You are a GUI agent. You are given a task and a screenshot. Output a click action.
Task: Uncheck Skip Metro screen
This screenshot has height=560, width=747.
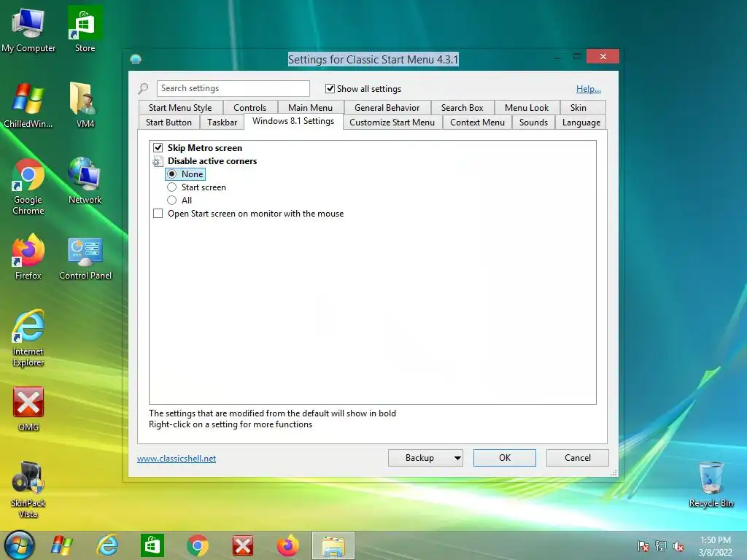click(158, 147)
